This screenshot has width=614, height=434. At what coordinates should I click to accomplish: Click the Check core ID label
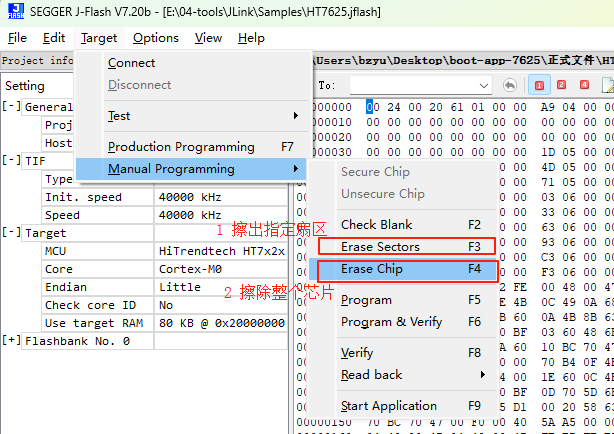(90, 305)
